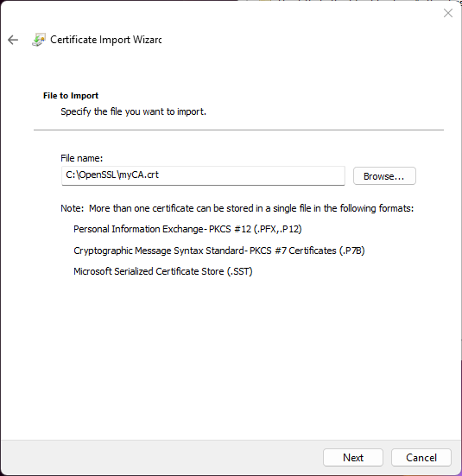Click the 'Note: More than one certificate' line
The width and height of the screenshot is (462, 476).
coord(237,208)
